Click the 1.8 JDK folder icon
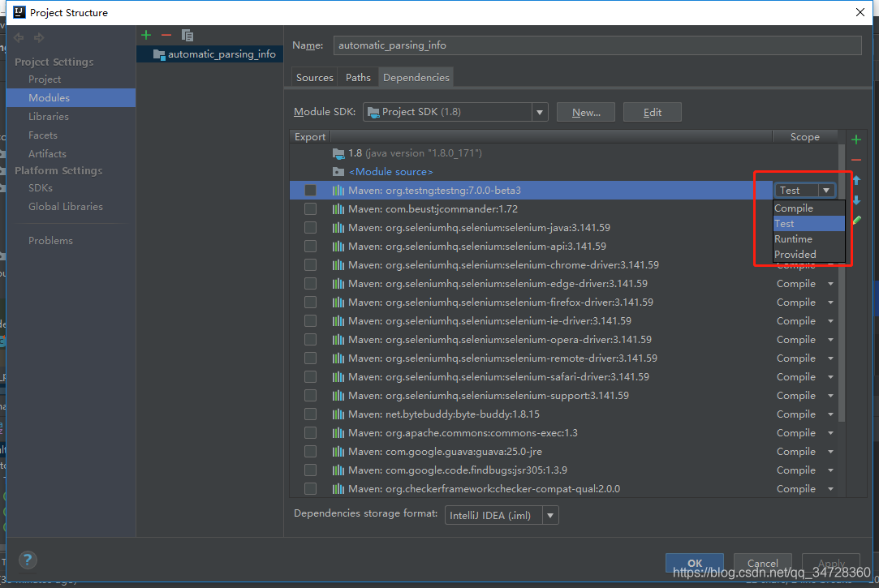Image resolution: width=879 pixels, height=588 pixels. tap(338, 152)
